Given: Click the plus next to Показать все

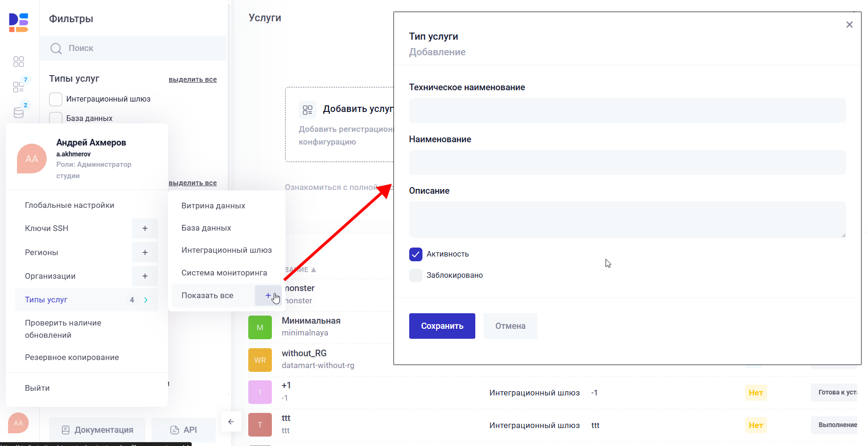Looking at the screenshot, I should point(268,295).
